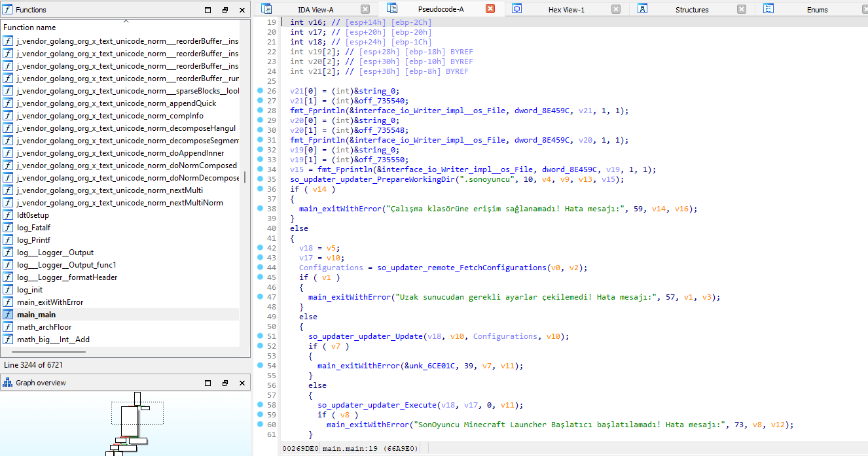Screen dimensions: 868x456
Task: Toggle breakpoint dot on line 47
Action: pos(261,296)
